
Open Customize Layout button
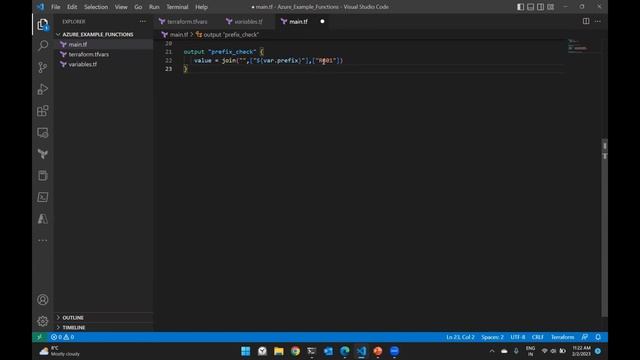(551, 7)
